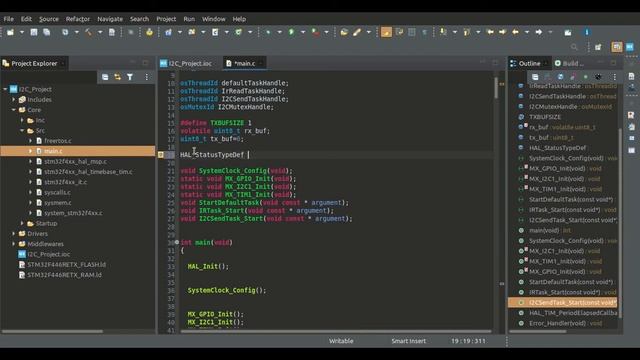Viewport: 640px width, 360px height.
Task: Toggle block selection mode toolbar button
Action: [x=412, y=32]
